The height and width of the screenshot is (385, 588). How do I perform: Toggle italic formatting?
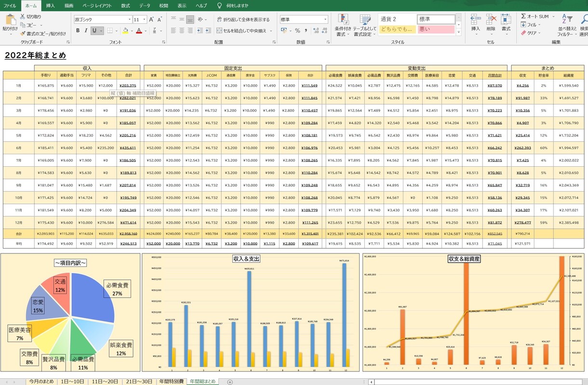click(x=86, y=30)
